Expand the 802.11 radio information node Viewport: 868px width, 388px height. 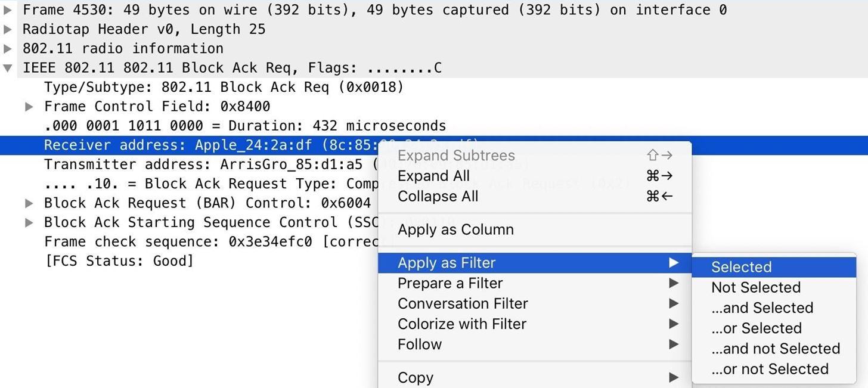[x=8, y=48]
